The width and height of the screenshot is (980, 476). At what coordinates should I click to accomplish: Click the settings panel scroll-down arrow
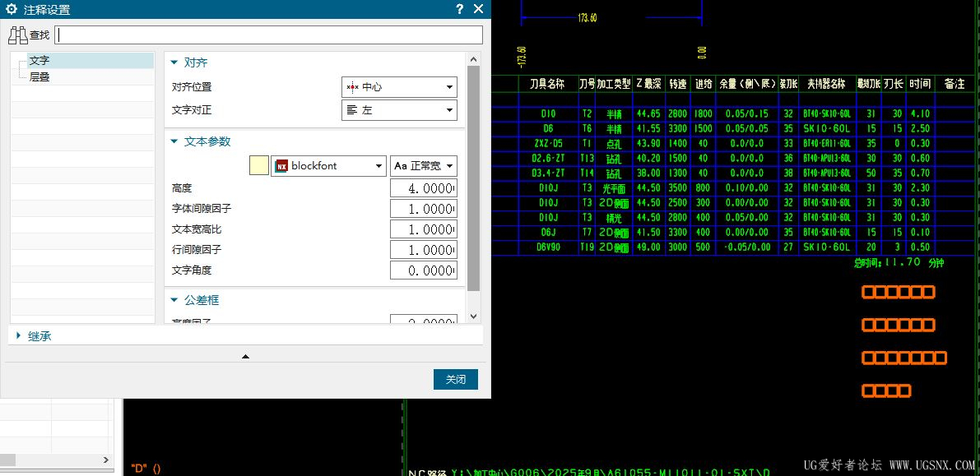tap(473, 317)
